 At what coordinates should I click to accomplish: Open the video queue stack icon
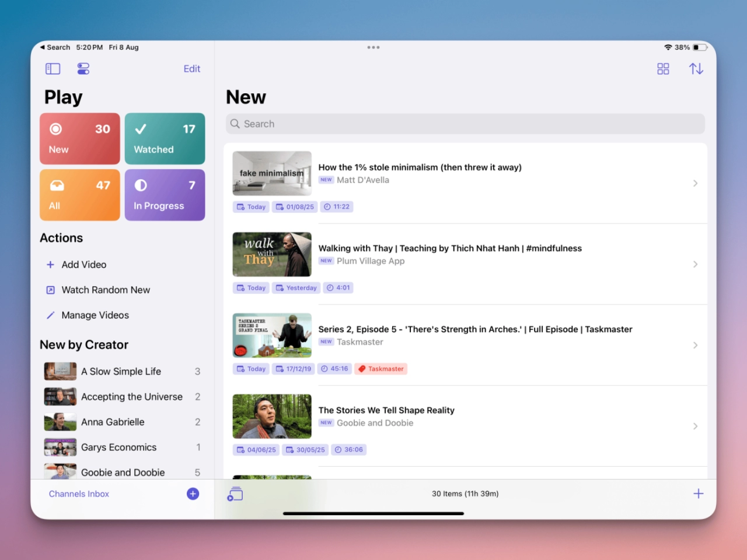point(235,494)
